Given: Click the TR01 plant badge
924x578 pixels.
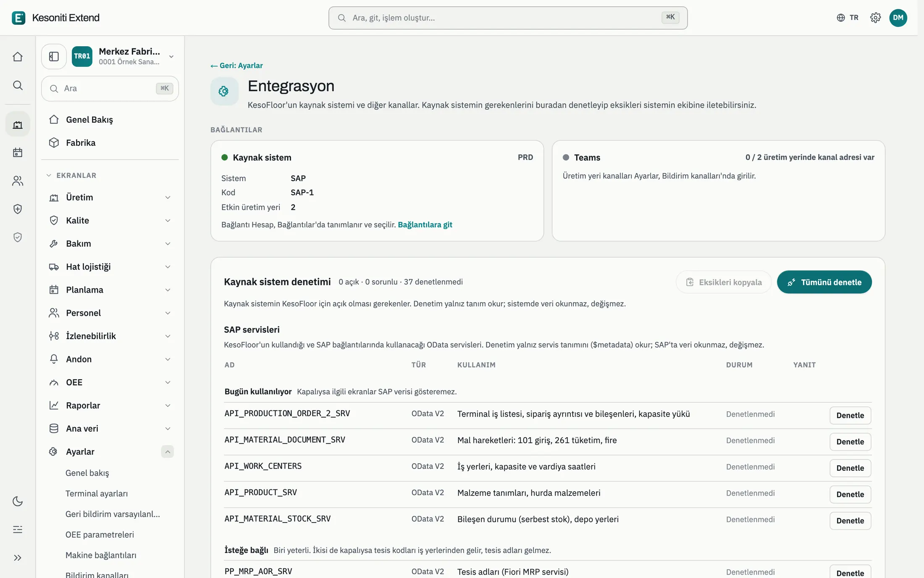Looking at the screenshot, I should pos(82,56).
